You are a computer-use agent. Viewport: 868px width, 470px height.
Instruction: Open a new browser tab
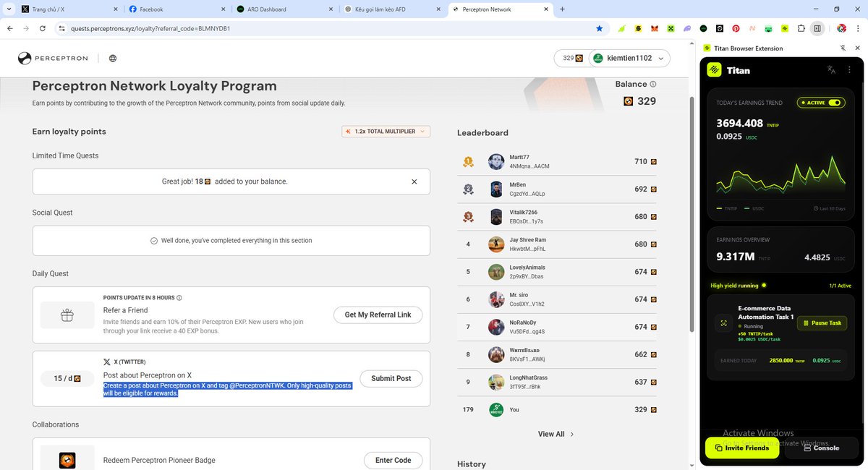[563, 9]
